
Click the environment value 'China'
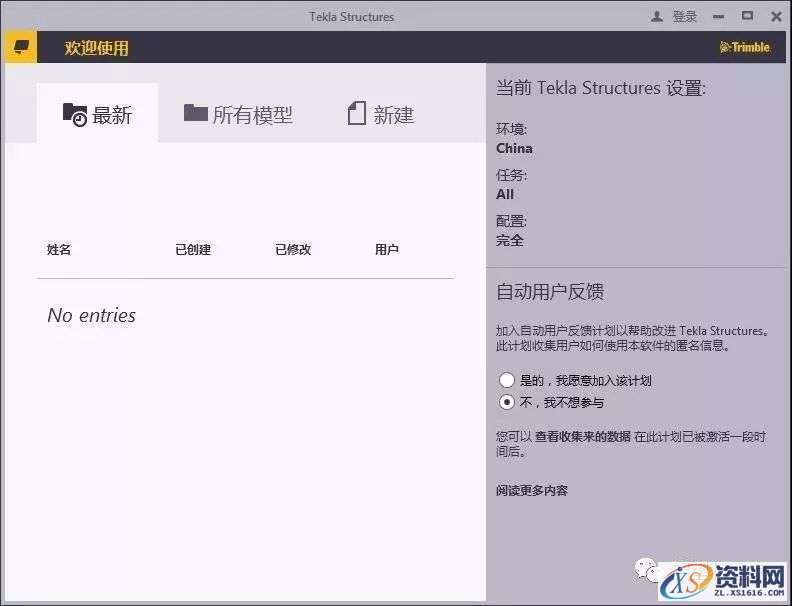[x=514, y=148]
